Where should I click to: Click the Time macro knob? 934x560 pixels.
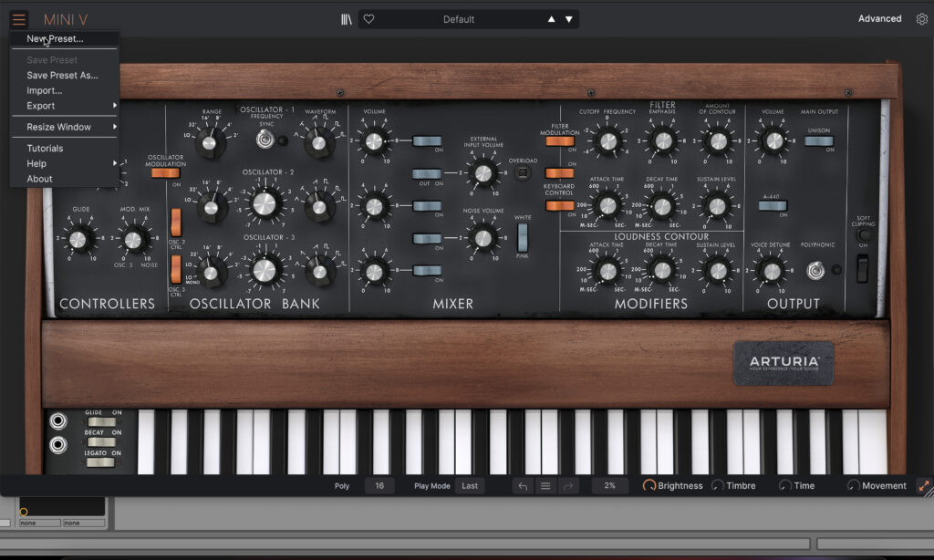(785, 485)
